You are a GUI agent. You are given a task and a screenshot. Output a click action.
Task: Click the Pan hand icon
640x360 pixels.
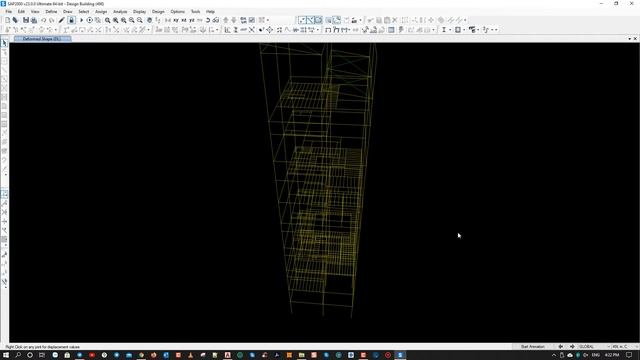149,20
